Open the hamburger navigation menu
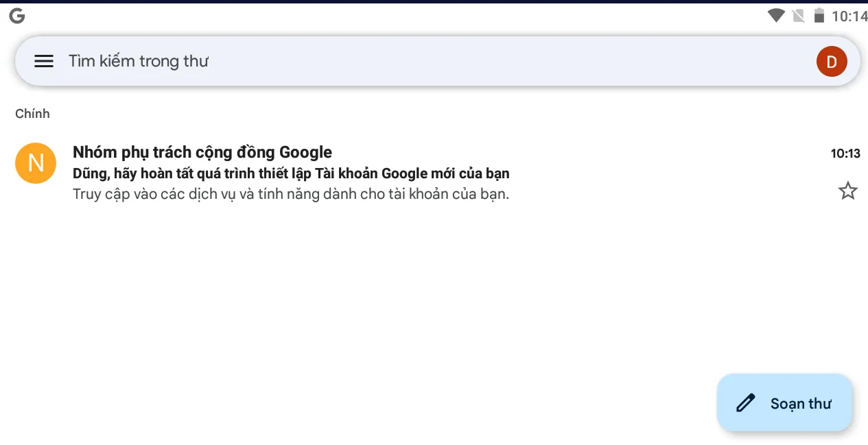This screenshot has width=868, height=445. 44,61
